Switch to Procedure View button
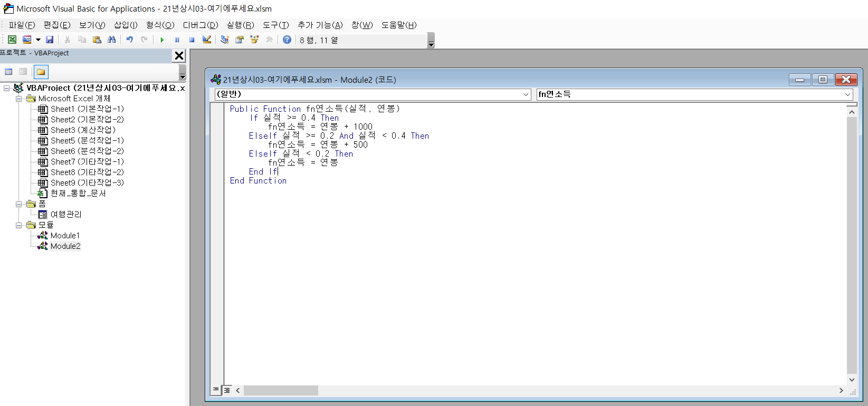 click(x=216, y=390)
